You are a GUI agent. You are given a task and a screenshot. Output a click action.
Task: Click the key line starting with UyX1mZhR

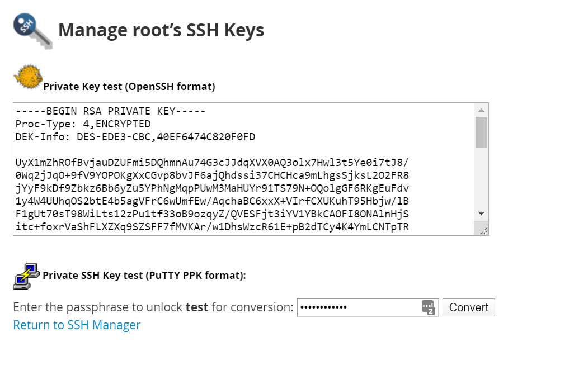[212, 163]
